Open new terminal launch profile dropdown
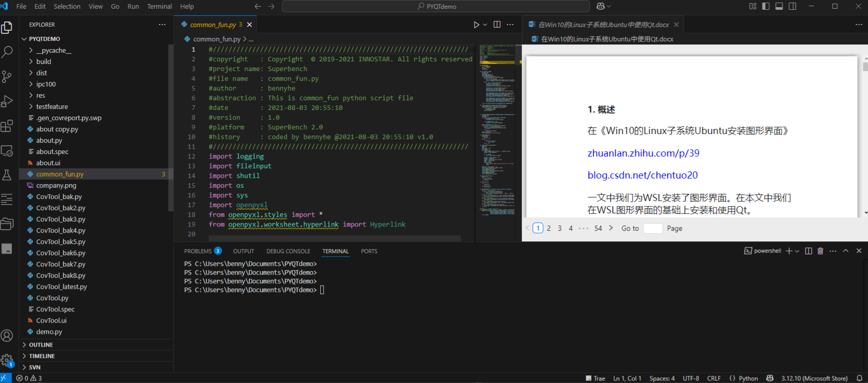 [x=797, y=251]
